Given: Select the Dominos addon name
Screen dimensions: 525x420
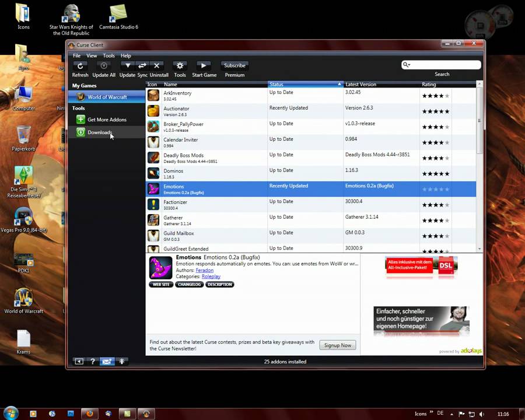Looking at the screenshot, I should [x=173, y=171].
